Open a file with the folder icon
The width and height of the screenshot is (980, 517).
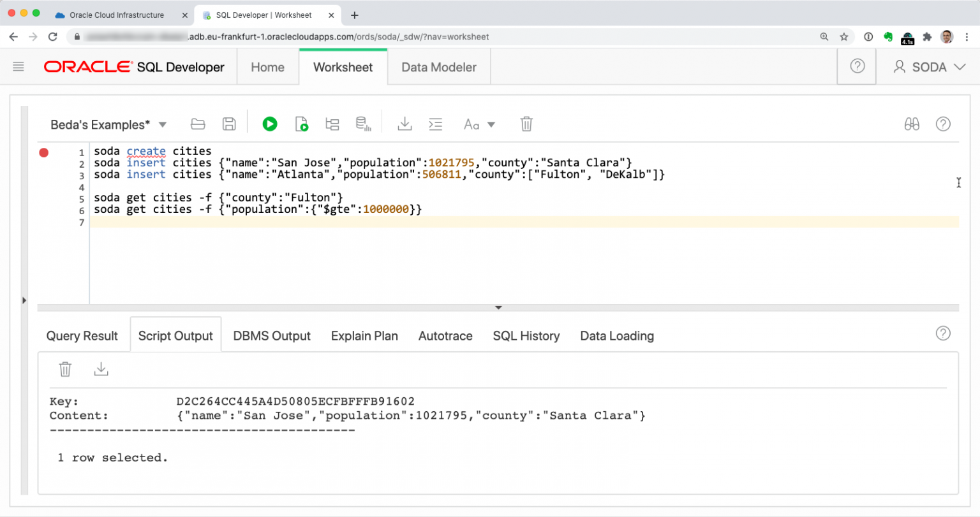click(x=197, y=124)
